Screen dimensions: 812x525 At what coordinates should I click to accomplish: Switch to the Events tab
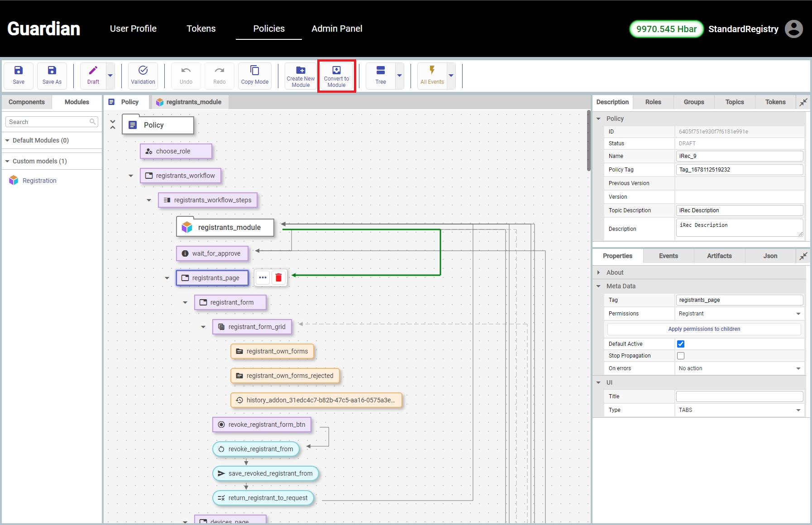[x=668, y=256]
